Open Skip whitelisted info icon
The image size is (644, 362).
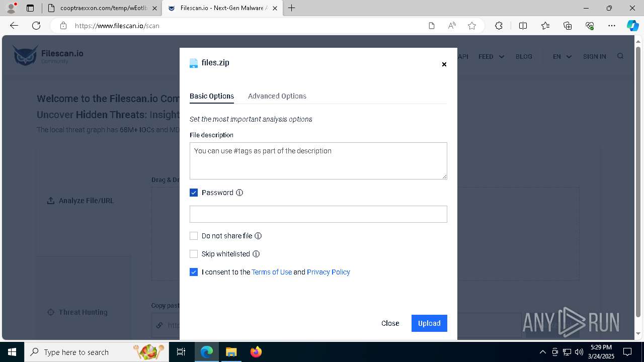(256, 254)
